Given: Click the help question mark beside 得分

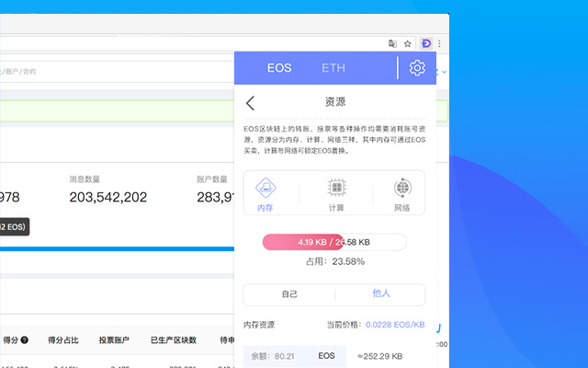Looking at the screenshot, I should click(x=25, y=340).
